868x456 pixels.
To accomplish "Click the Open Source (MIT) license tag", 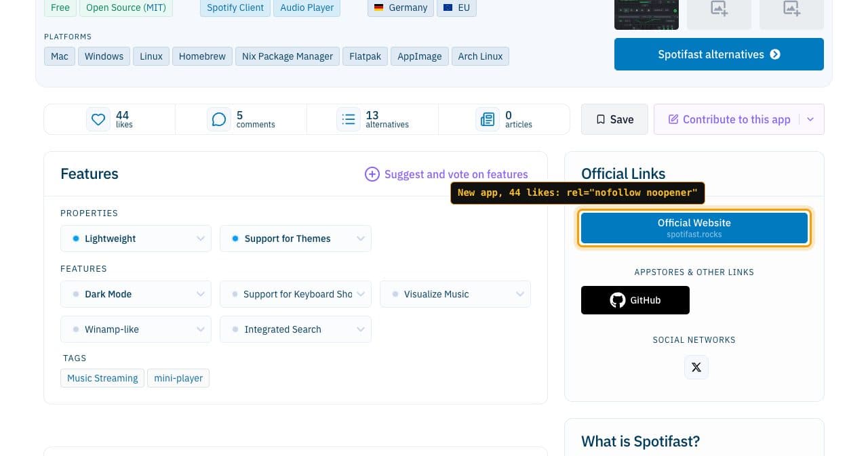I will click(126, 8).
